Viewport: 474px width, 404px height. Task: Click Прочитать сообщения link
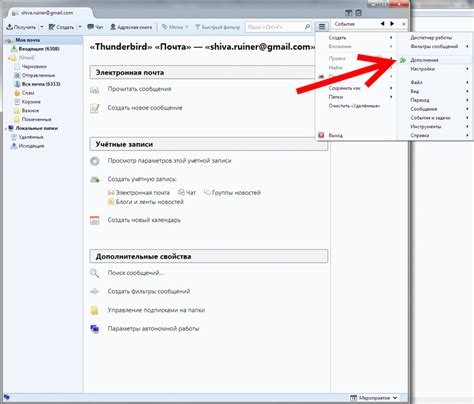pyautogui.click(x=139, y=89)
